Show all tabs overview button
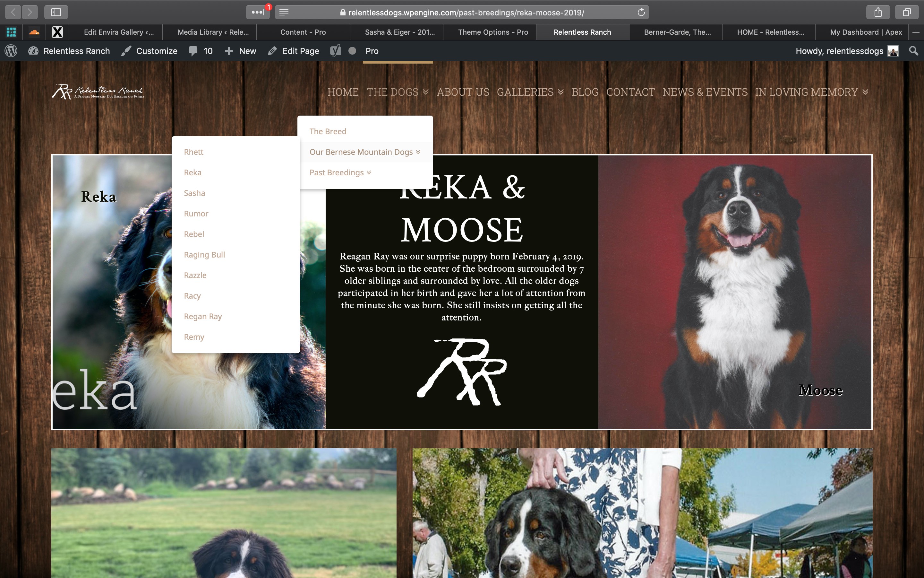Viewport: 924px width, 578px height. [x=907, y=12]
